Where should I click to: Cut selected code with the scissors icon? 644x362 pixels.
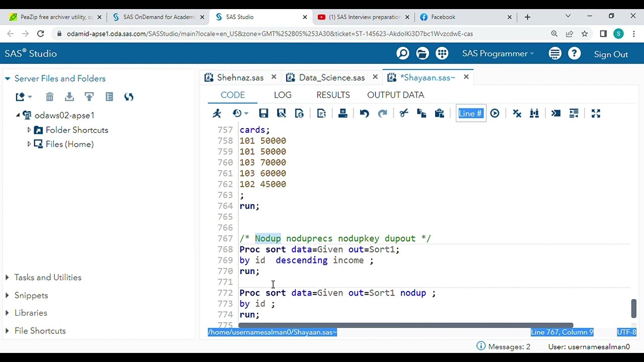pos(404,114)
